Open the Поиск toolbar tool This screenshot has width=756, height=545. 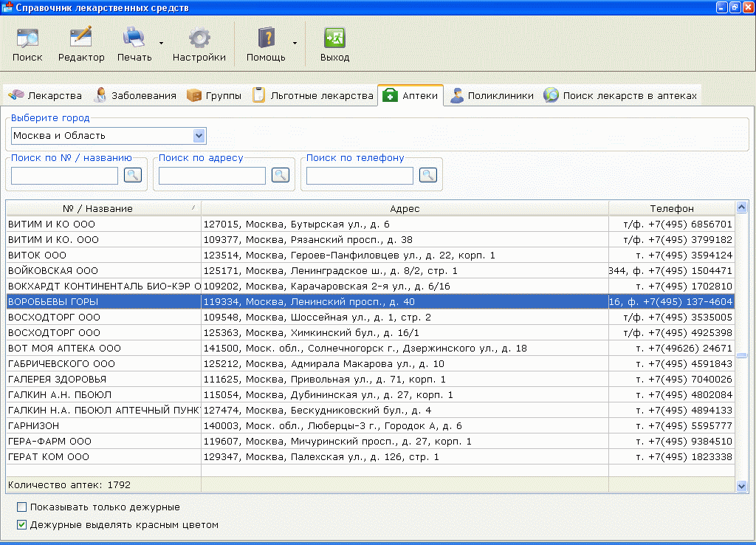click(27, 45)
